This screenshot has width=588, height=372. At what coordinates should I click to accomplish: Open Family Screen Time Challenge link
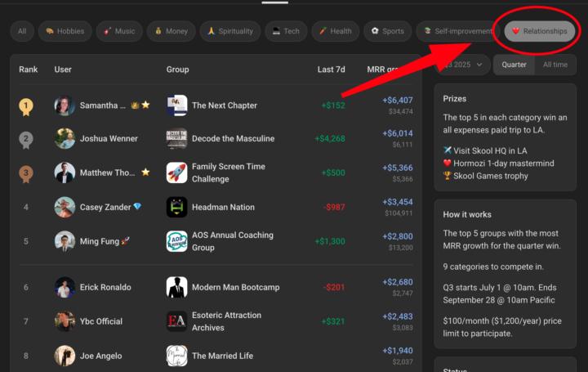tap(229, 173)
